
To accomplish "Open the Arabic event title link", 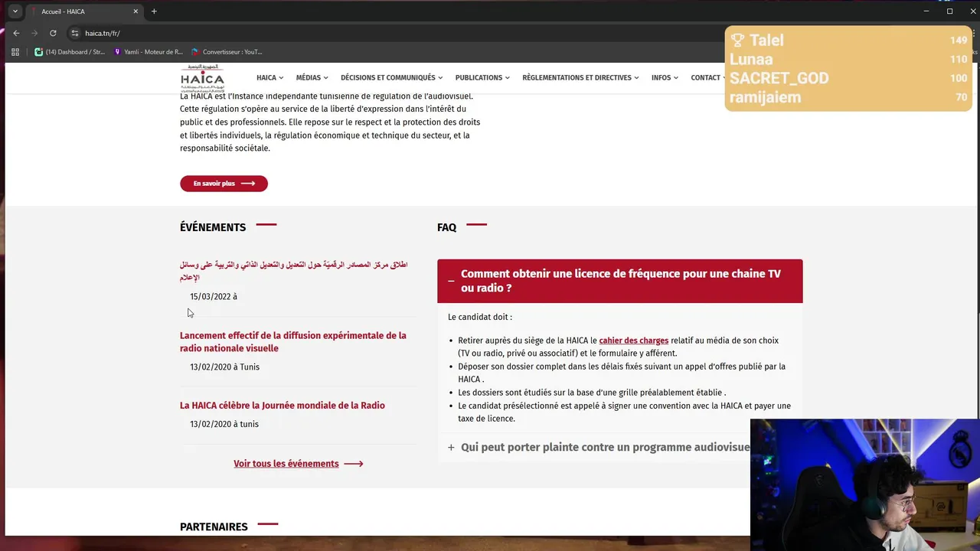I will point(294,271).
